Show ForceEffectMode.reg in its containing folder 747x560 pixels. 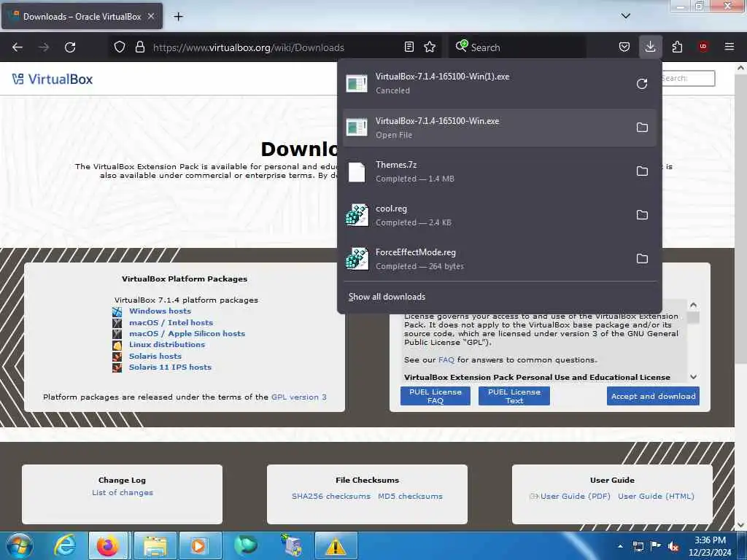642,259
